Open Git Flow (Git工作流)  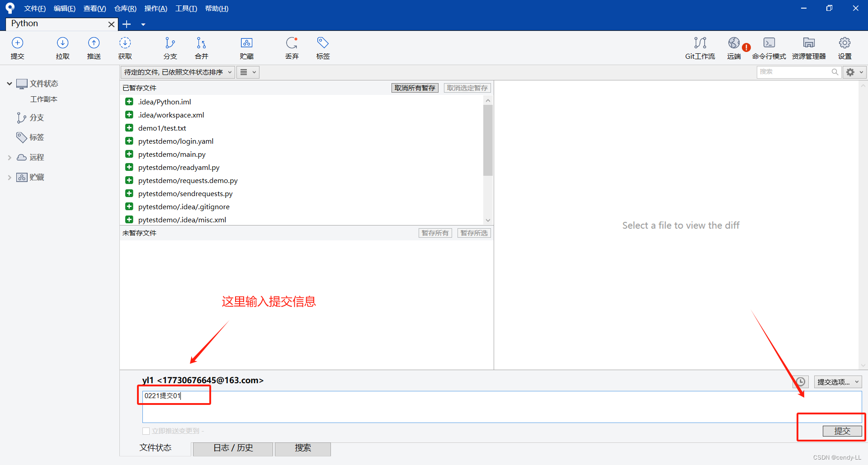[700, 48]
